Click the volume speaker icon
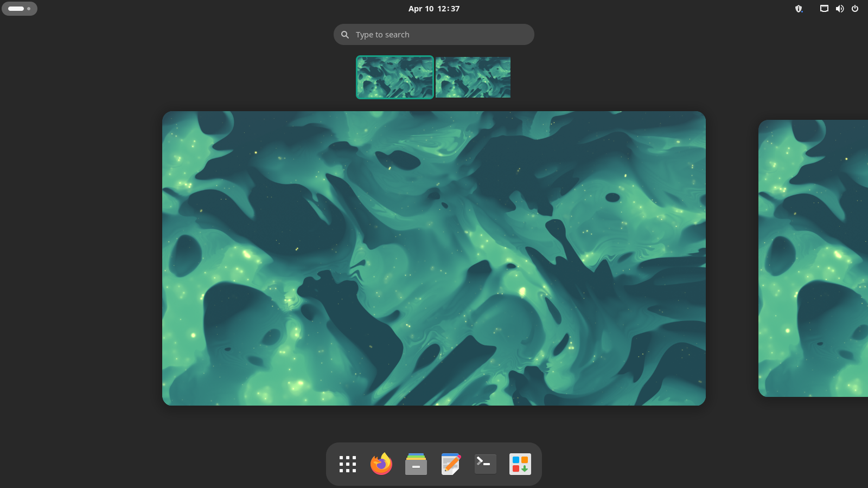The height and width of the screenshot is (488, 868). pos(840,9)
